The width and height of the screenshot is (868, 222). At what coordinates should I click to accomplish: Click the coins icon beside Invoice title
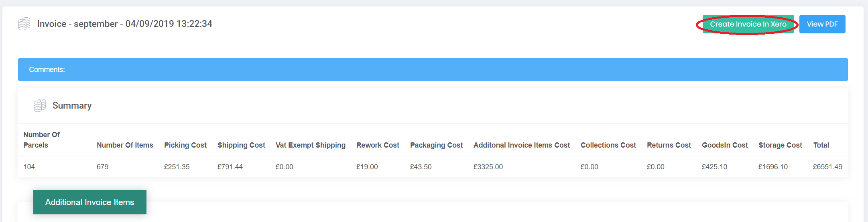coord(24,24)
